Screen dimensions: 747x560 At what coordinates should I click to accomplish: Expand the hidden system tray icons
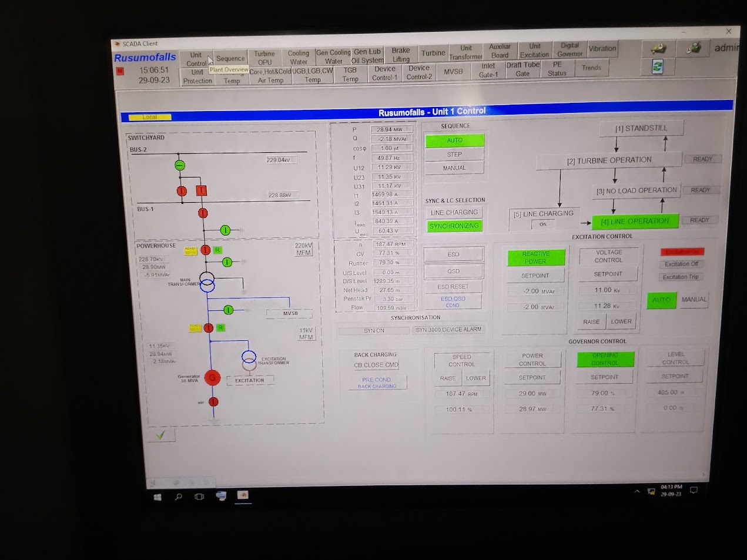pyautogui.click(x=637, y=491)
